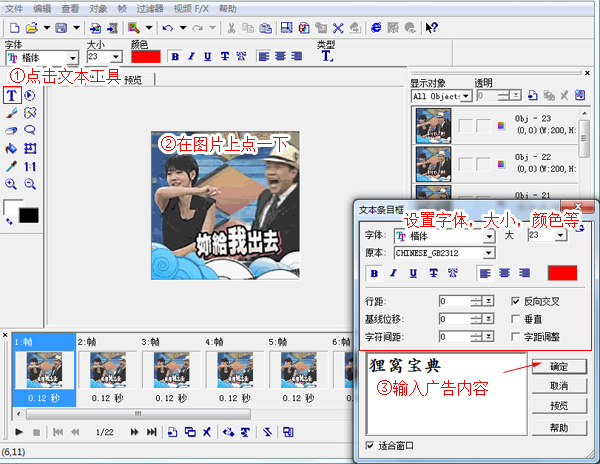Open the 视频 F/X menu

pos(191,8)
